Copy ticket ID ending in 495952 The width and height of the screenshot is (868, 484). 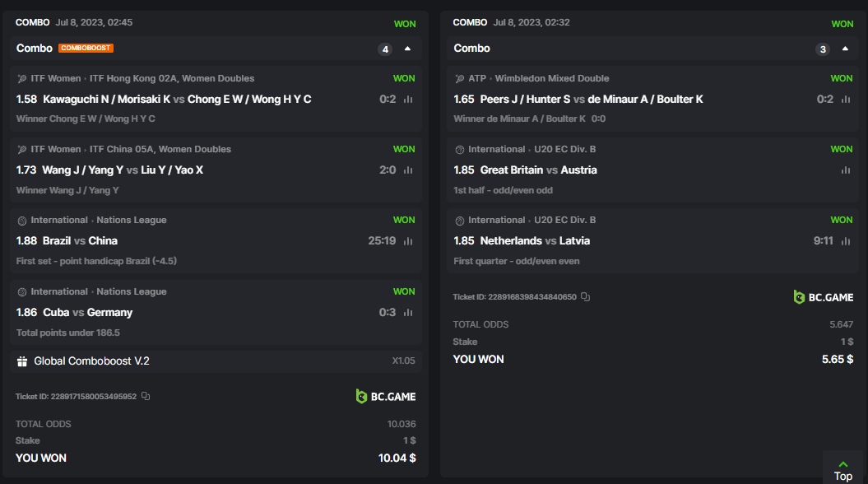pyautogui.click(x=146, y=397)
